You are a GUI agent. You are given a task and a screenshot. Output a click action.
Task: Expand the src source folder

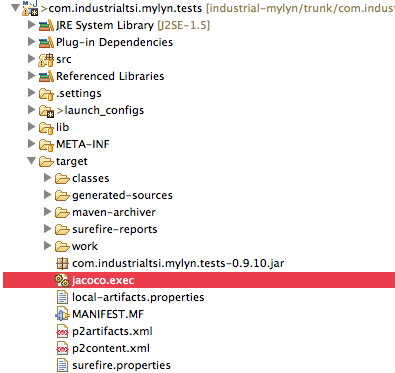(32, 58)
